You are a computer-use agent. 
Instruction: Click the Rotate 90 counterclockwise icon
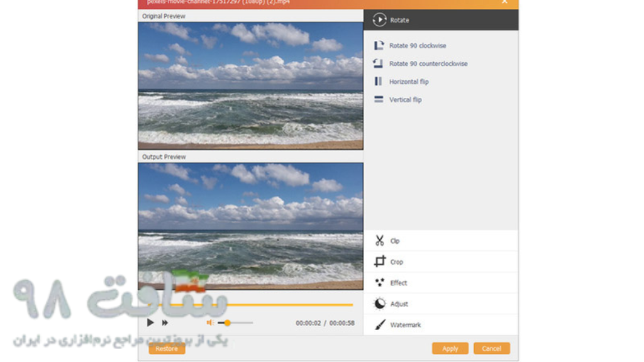pos(378,63)
